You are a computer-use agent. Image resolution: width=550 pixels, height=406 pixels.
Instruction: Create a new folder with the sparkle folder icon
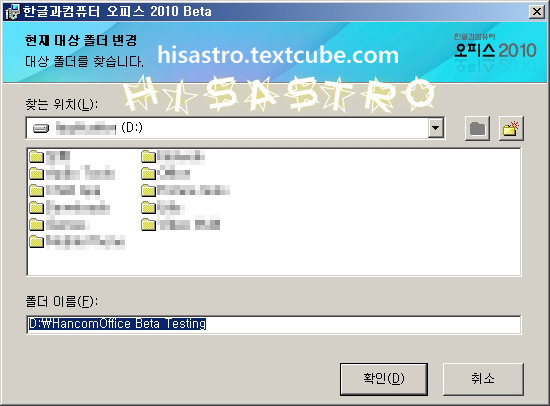[x=511, y=128]
